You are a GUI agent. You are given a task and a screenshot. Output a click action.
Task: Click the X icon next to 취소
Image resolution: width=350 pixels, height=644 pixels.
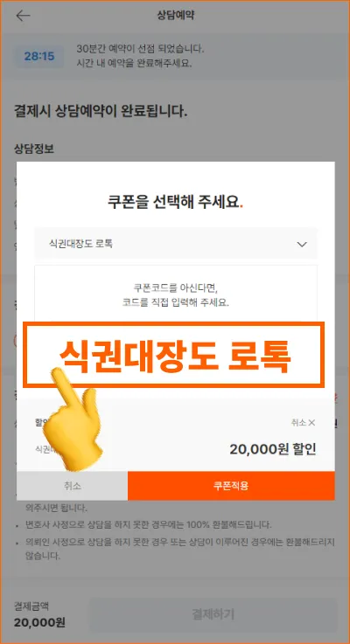pos(311,423)
